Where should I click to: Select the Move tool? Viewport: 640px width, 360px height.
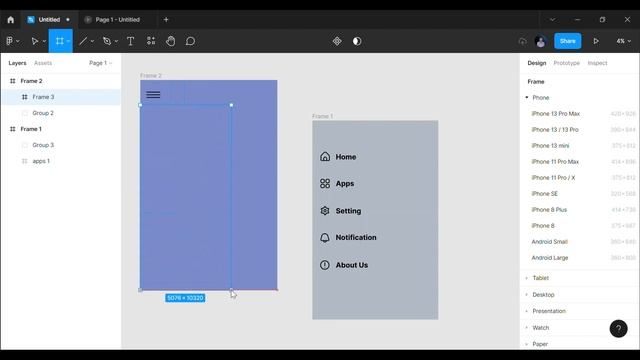(x=35, y=41)
